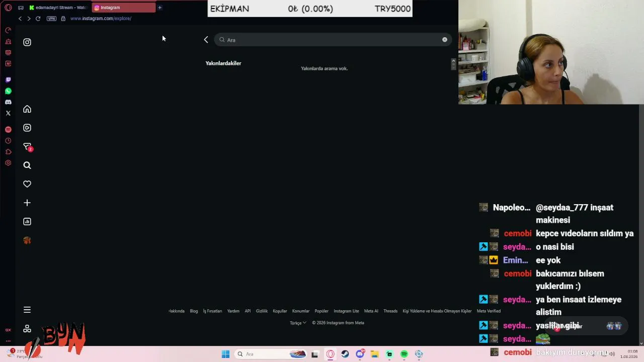Screen dimensions: 644x362
Task: Open Extensions in Opera sidebar
Action: click(x=8, y=152)
